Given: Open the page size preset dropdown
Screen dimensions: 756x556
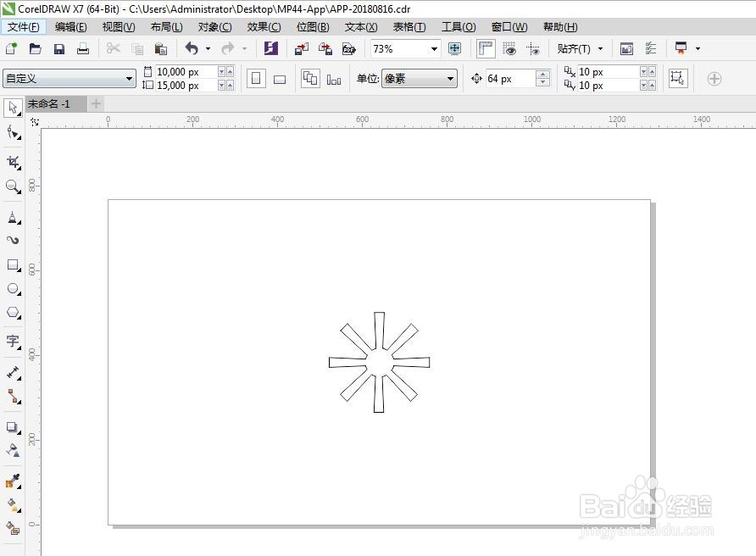Looking at the screenshot, I should pyautogui.click(x=129, y=79).
